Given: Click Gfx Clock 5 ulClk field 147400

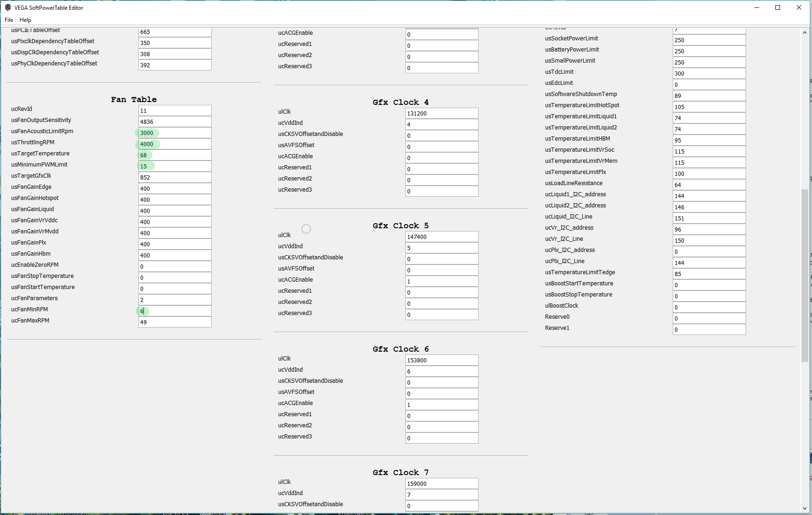Looking at the screenshot, I should point(442,237).
